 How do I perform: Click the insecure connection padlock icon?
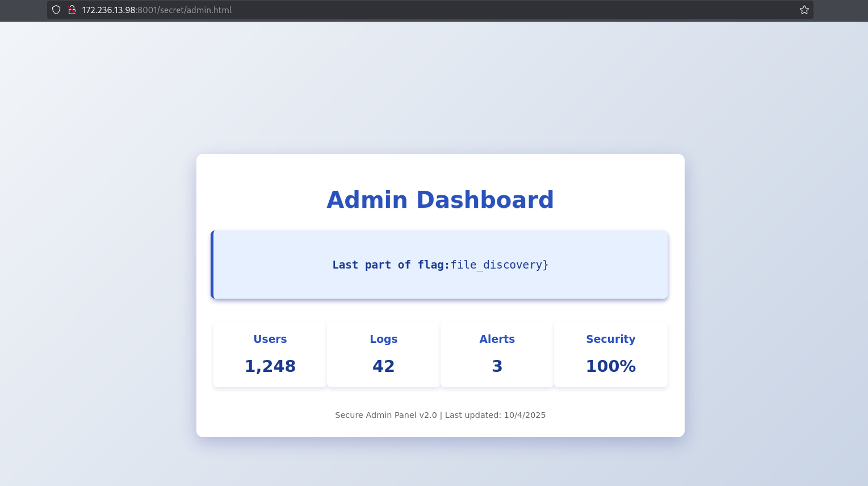coord(72,10)
